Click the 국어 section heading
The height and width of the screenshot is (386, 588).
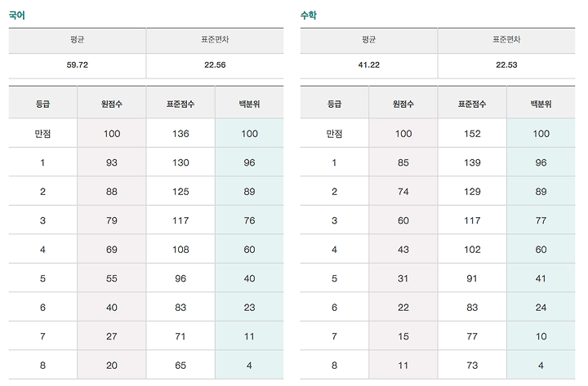(x=17, y=16)
